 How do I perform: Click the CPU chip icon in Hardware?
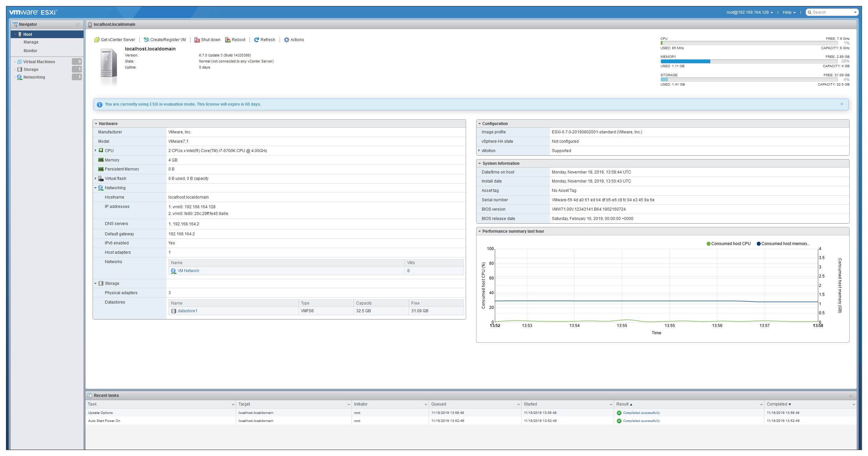(x=101, y=150)
